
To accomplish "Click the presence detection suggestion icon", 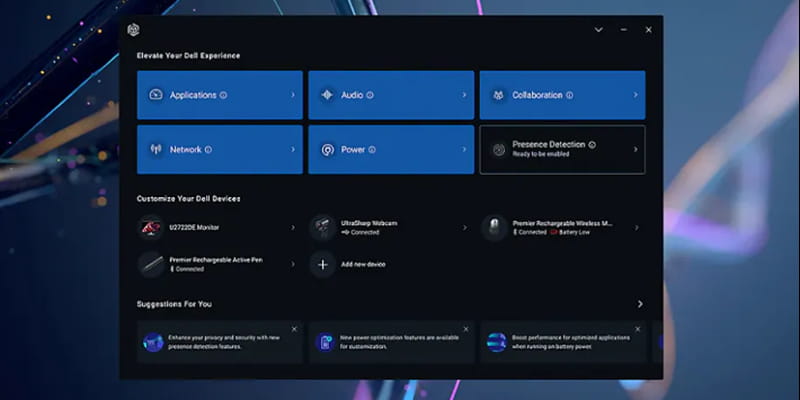I will pos(153,342).
